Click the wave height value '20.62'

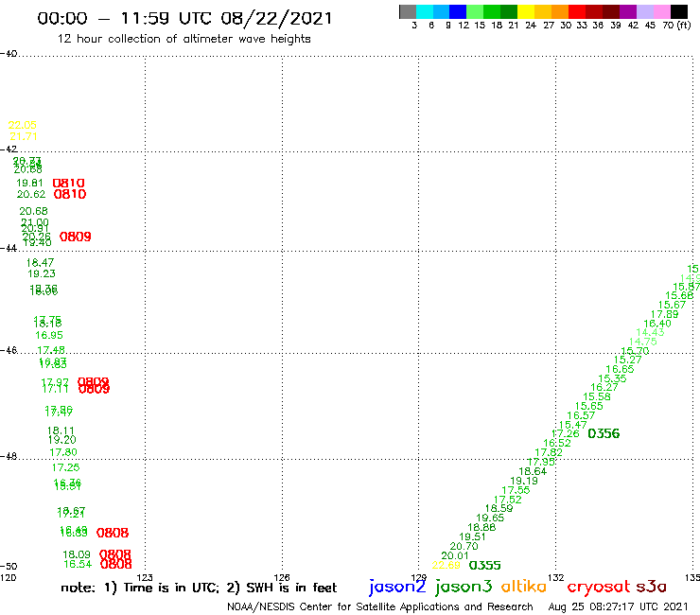coord(31,194)
